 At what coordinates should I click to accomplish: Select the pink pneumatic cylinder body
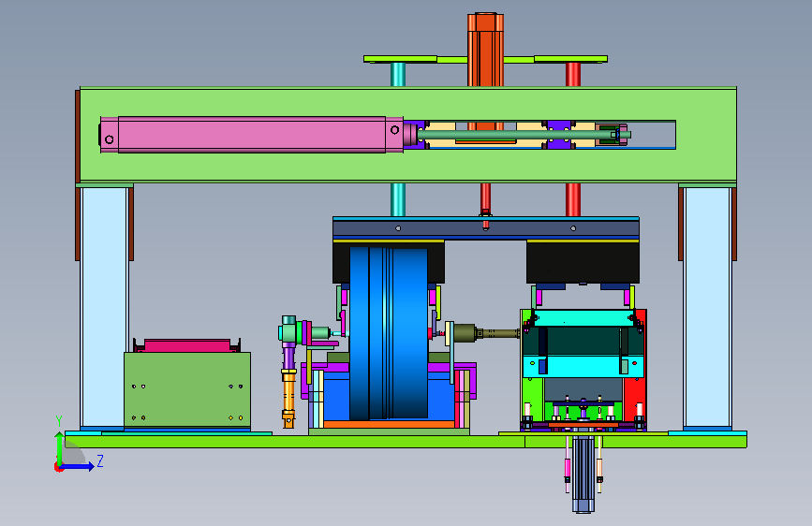point(252,135)
